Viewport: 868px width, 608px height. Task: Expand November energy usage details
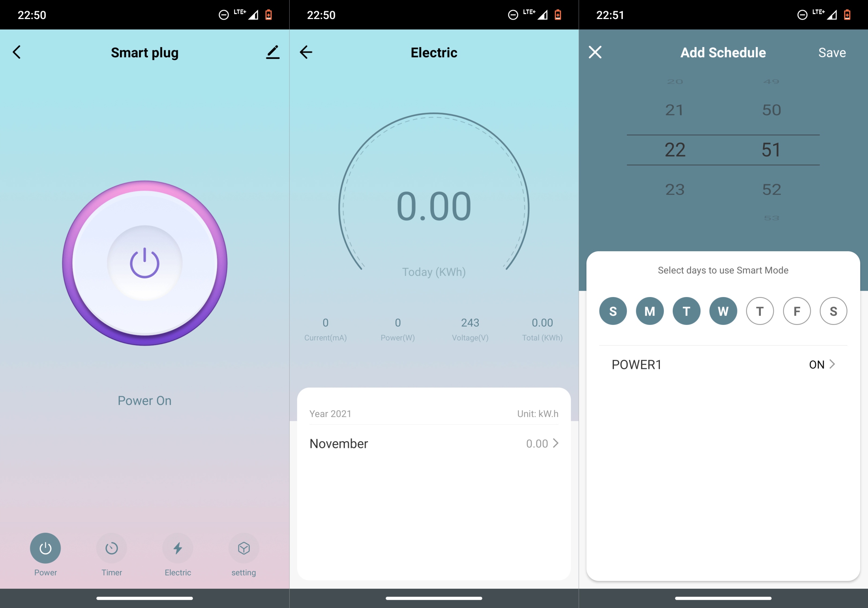[x=557, y=443]
